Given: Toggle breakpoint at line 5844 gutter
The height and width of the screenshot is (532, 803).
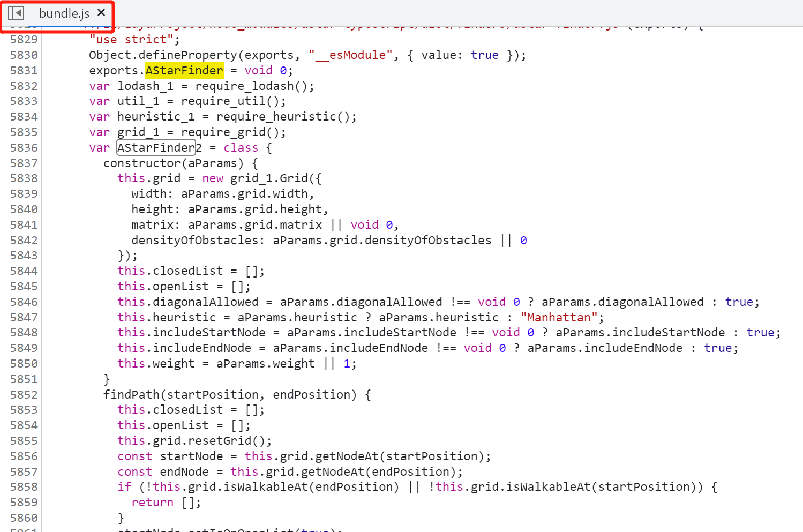Looking at the screenshot, I should point(24,271).
